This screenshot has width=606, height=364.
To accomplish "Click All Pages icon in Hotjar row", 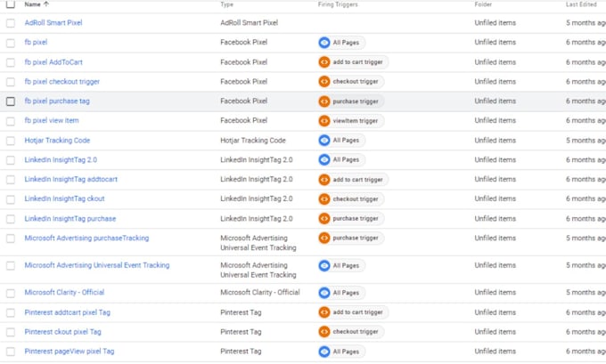I will 324,140.
